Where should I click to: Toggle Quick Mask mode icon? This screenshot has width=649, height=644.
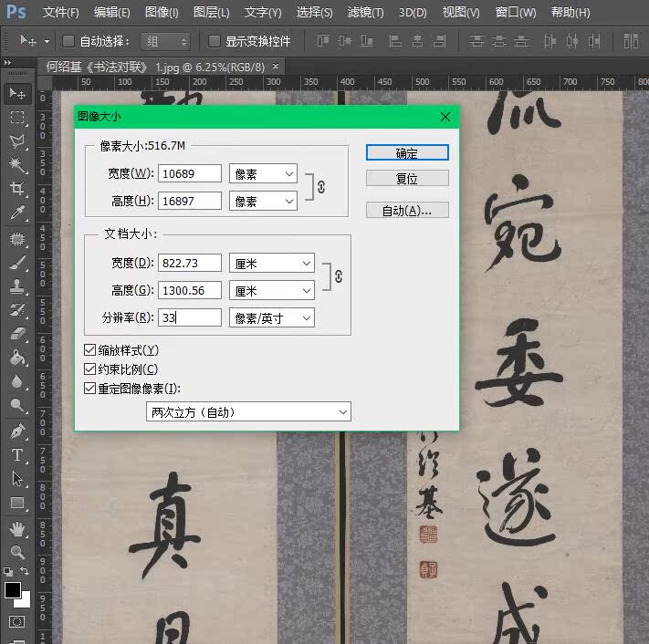(x=17, y=622)
